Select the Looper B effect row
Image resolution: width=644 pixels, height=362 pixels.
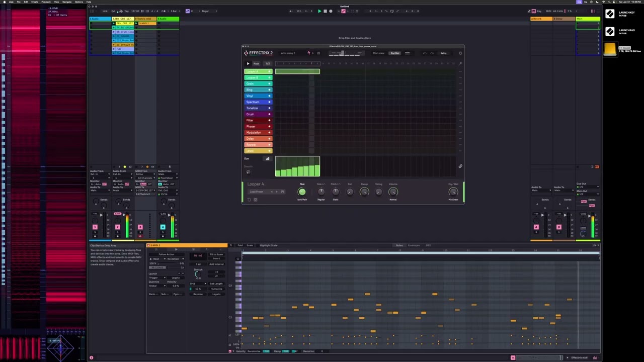(x=258, y=77)
